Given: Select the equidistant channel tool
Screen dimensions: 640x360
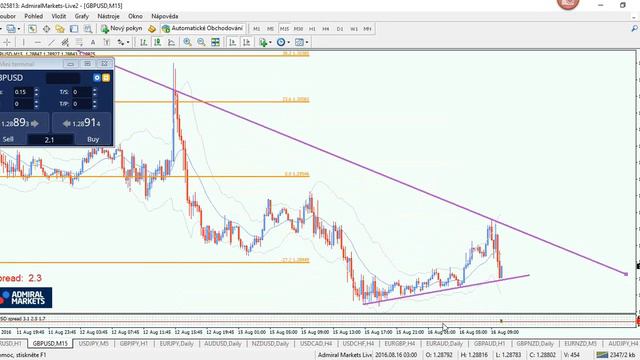Looking at the screenshot, I should coord(65,42).
